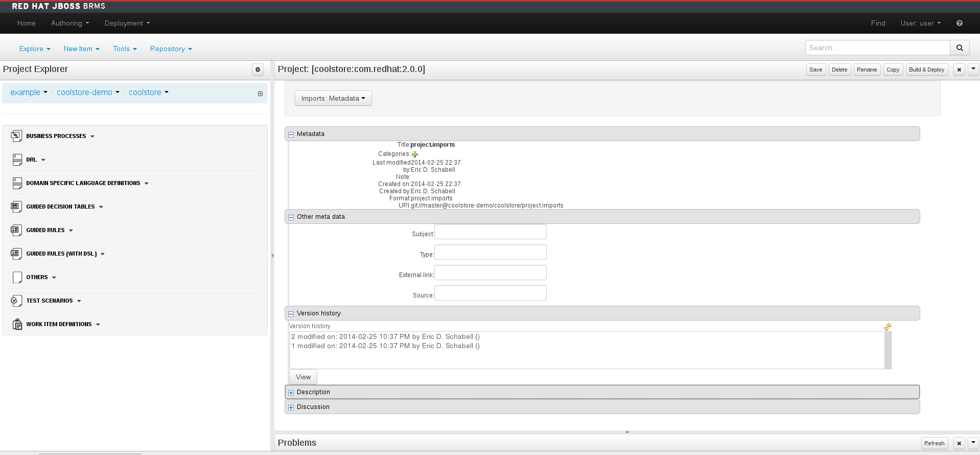Image resolution: width=980 pixels, height=455 pixels.
Task: Expand the Test Scenarios list
Action: [79, 301]
